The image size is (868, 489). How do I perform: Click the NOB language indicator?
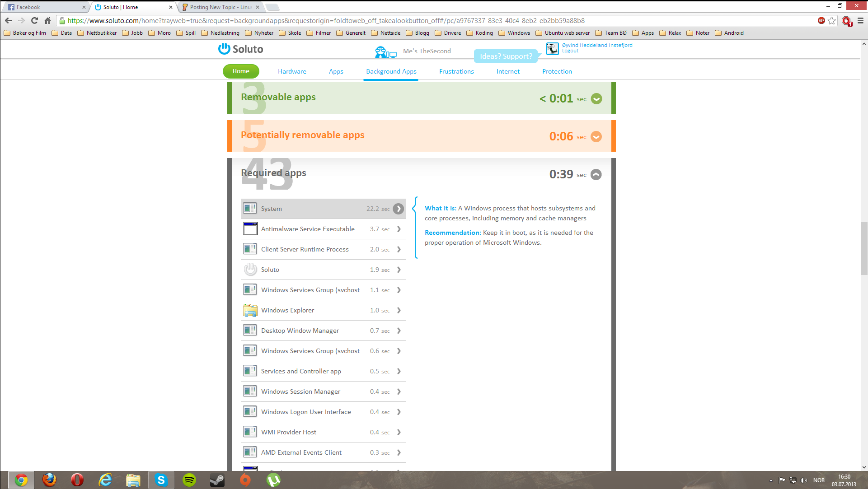(819, 480)
